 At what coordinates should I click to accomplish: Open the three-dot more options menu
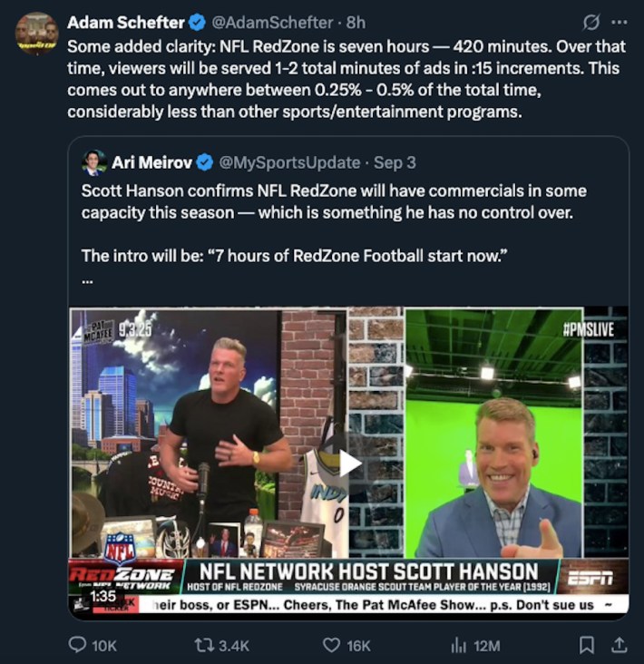620,22
